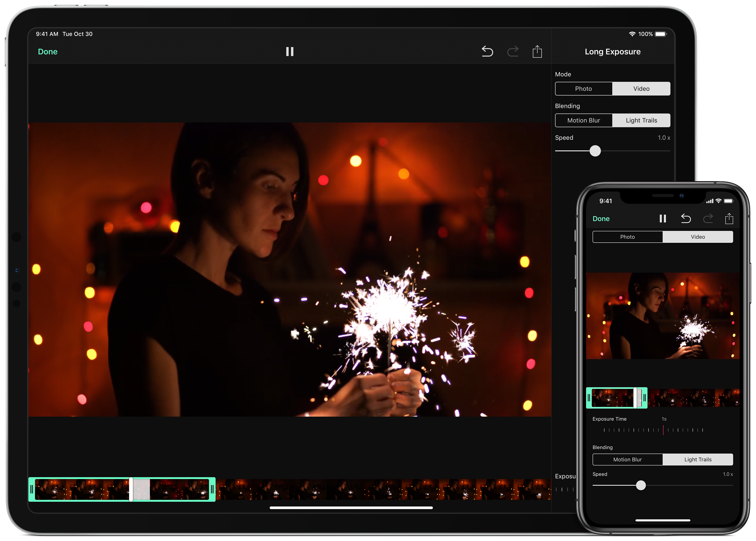This screenshot has width=756, height=541.
Task: Tap Done on the iPhone editor
Action: [601, 218]
